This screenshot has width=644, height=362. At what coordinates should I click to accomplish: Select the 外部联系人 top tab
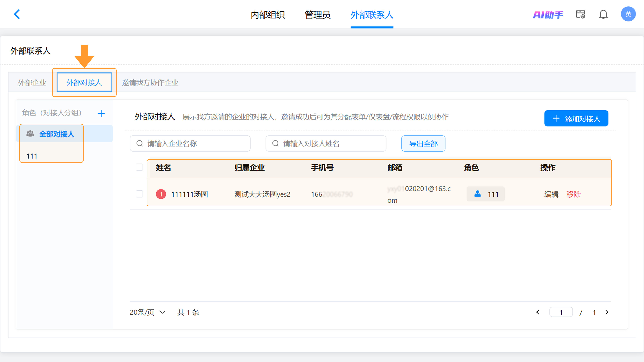pos(372,15)
